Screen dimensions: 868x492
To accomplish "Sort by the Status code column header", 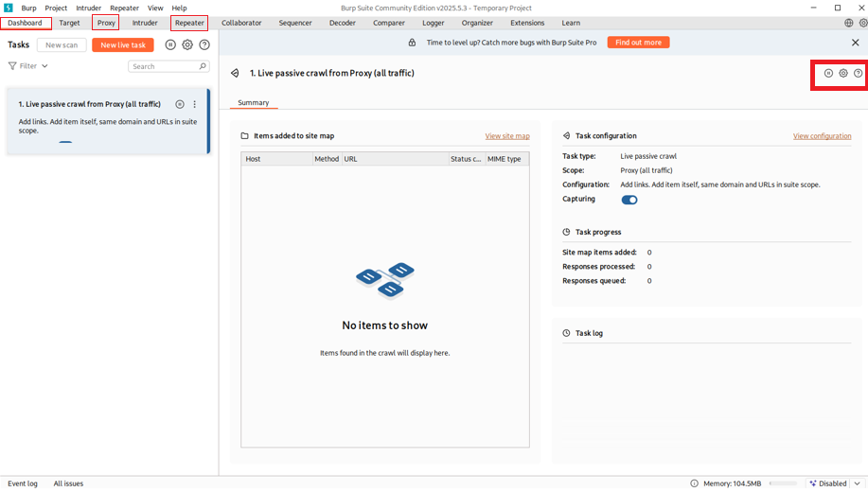I will click(x=466, y=159).
